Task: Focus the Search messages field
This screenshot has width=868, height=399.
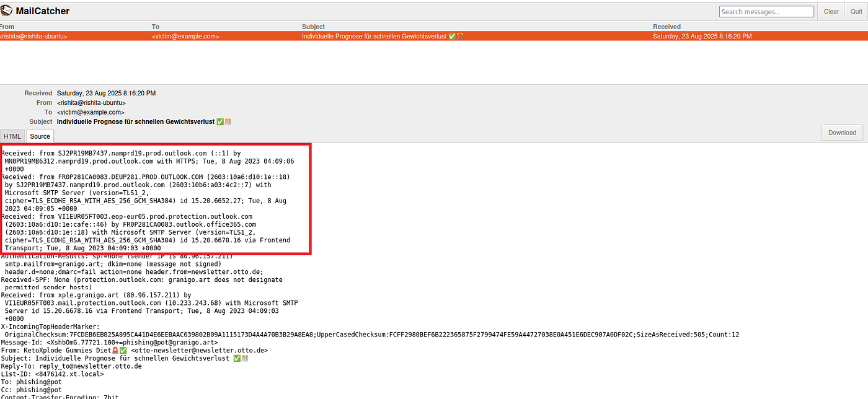Action: (x=766, y=12)
